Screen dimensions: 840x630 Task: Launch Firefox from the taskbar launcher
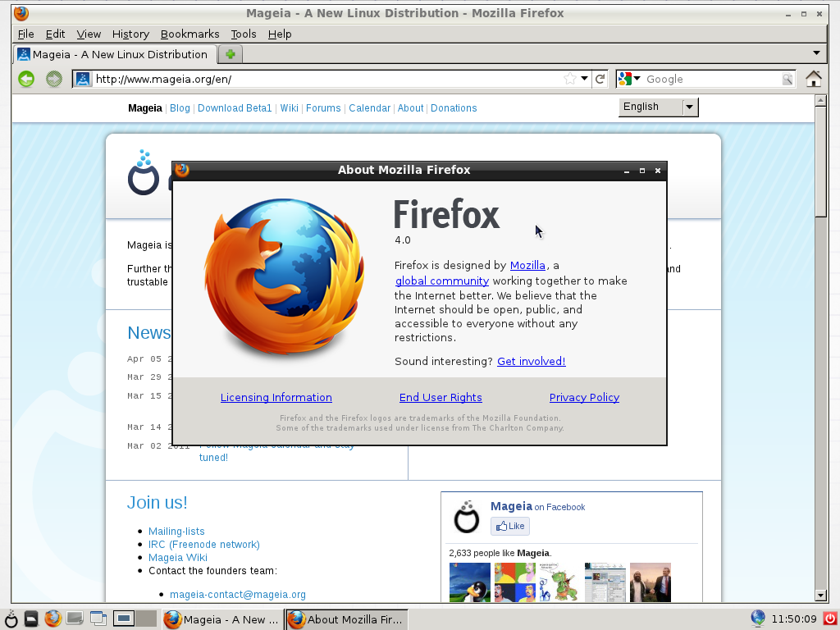click(x=52, y=619)
